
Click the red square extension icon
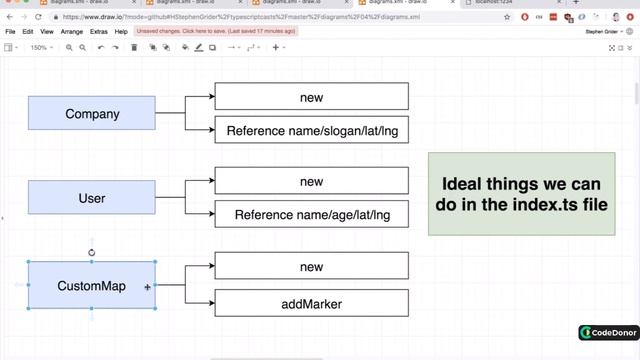click(553, 17)
